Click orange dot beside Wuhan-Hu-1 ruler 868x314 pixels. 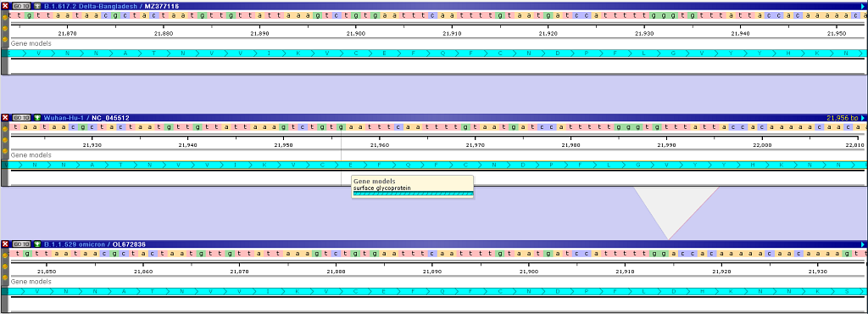coord(5,139)
